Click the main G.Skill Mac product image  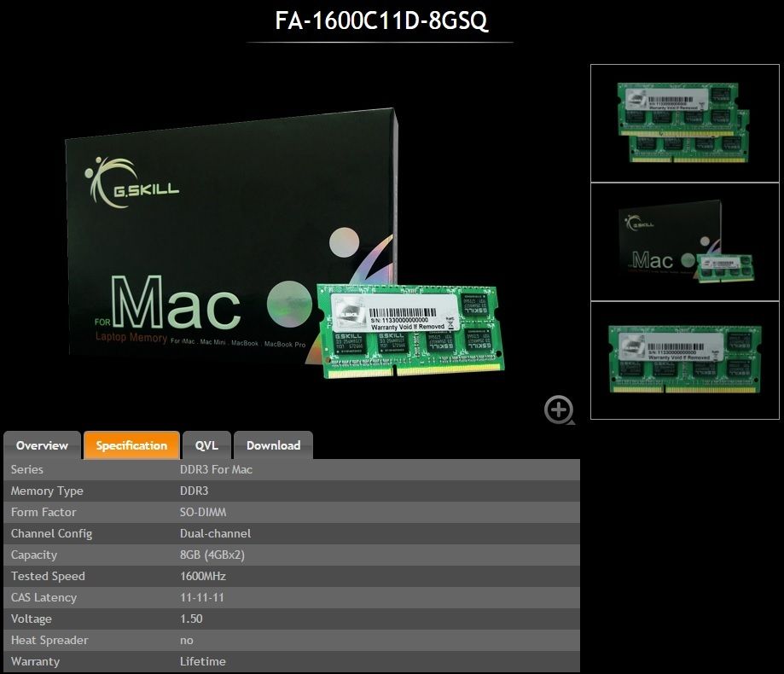click(285, 243)
